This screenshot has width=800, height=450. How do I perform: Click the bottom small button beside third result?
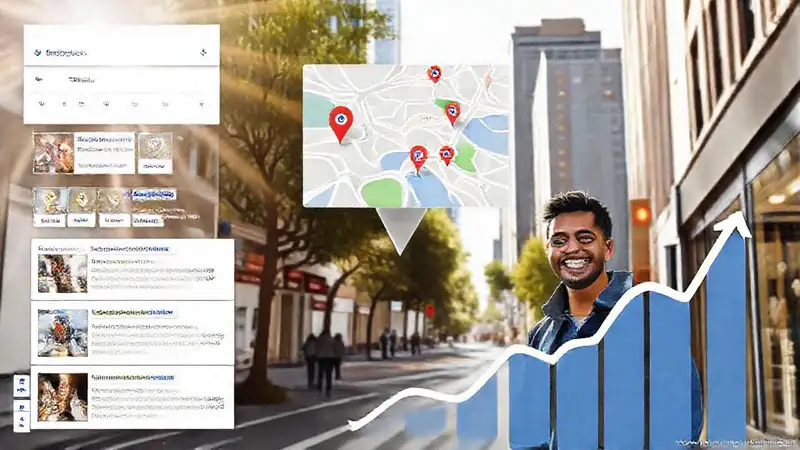21,416
